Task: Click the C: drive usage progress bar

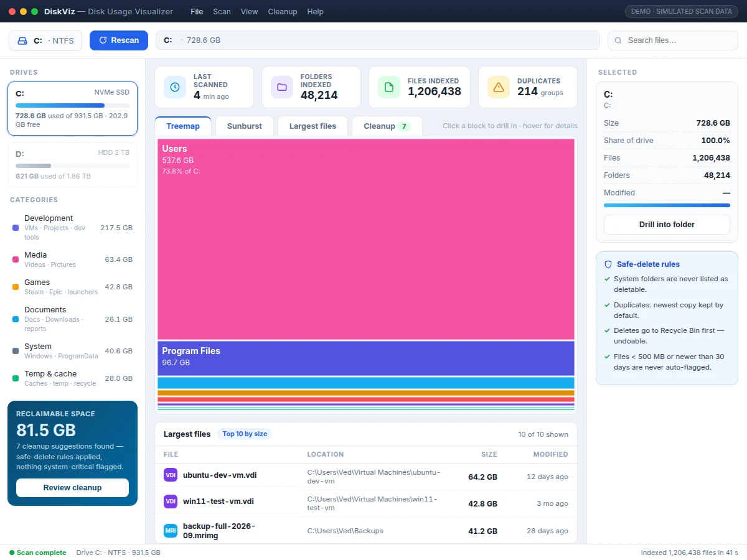Action: pyautogui.click(x=72, y=106)
